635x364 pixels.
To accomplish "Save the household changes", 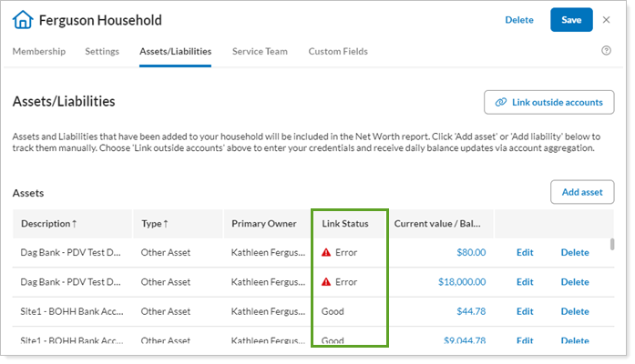I will click(x=571, y=20).
